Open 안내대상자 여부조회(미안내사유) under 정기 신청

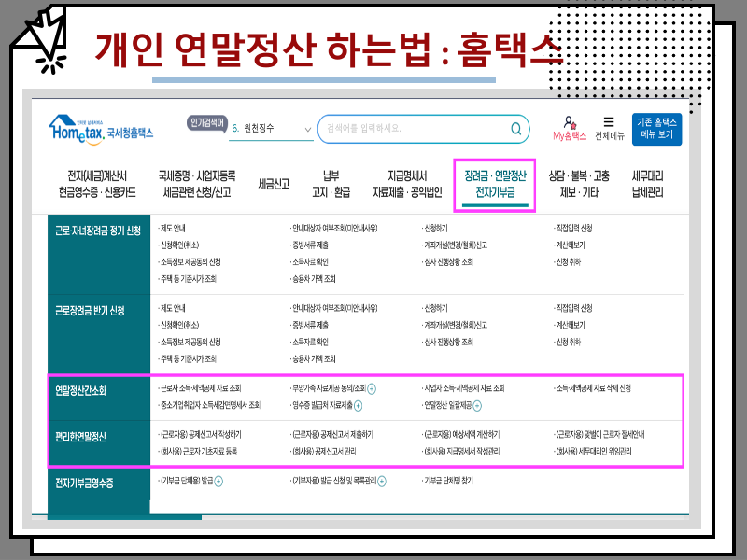(x=334, y=228)
